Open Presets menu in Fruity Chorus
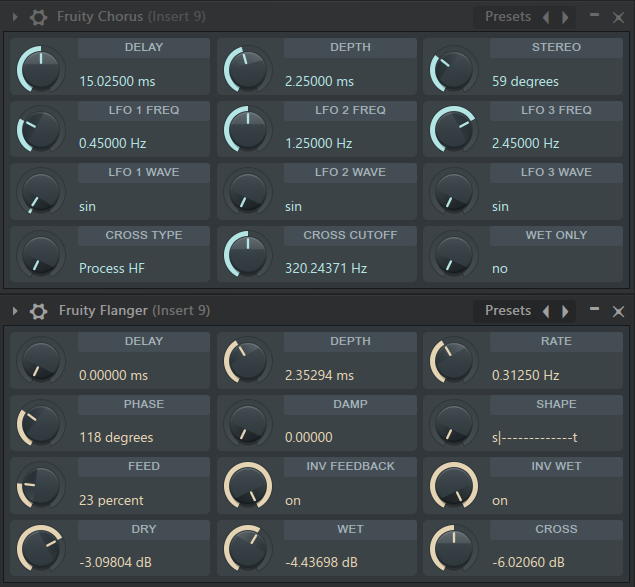The width and height of the screenshot is (635, 587). (x=508, y=17)
